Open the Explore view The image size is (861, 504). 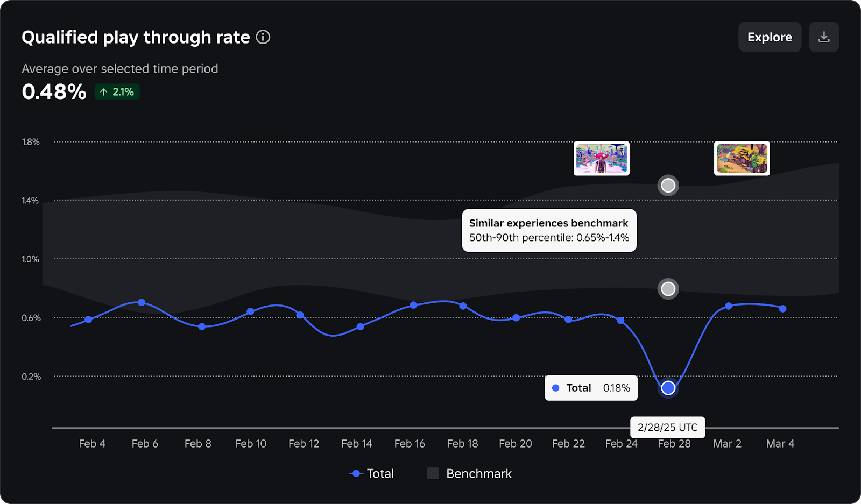point(770,37)
